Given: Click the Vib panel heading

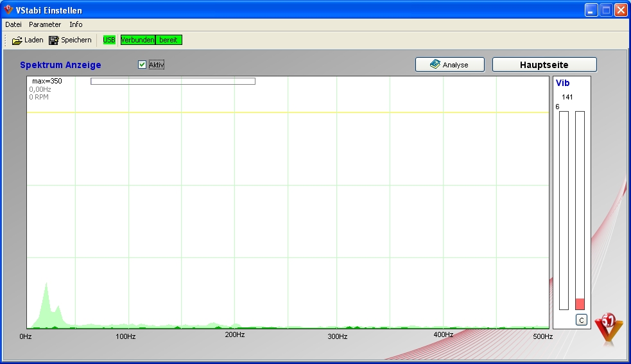Looking at the screenshot, I should 562,83.
